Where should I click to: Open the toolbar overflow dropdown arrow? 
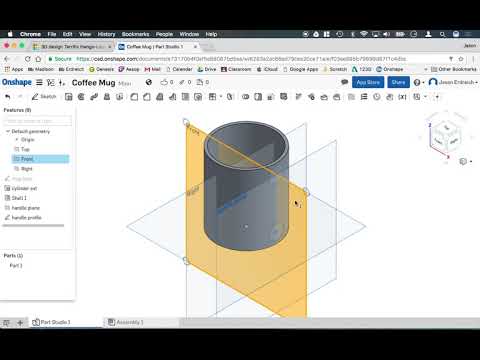tap(437, 97)
